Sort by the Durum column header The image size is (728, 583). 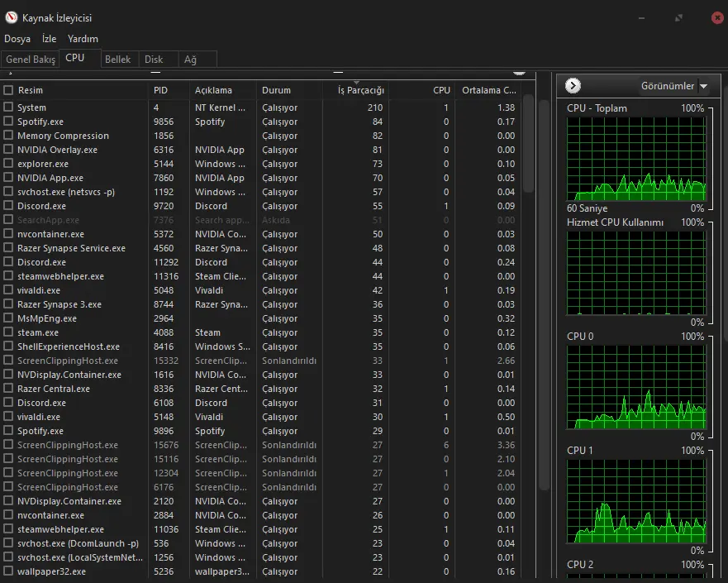[289, 90]
